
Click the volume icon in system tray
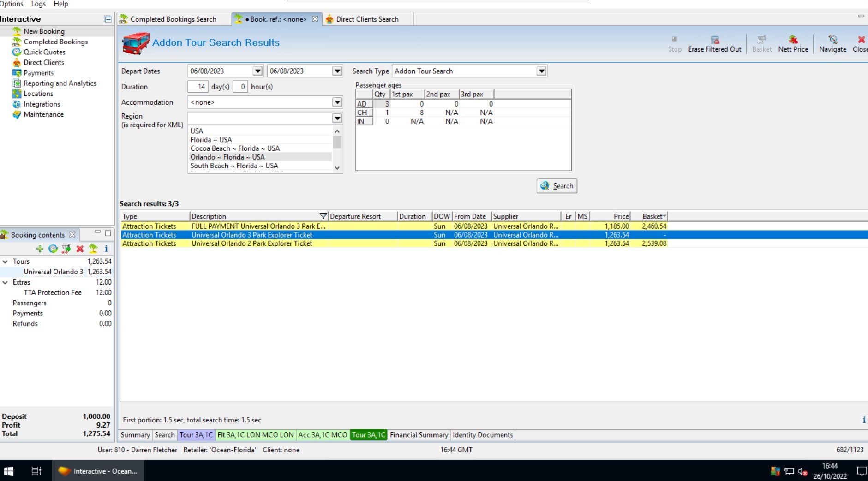click(x=803, y=471)
